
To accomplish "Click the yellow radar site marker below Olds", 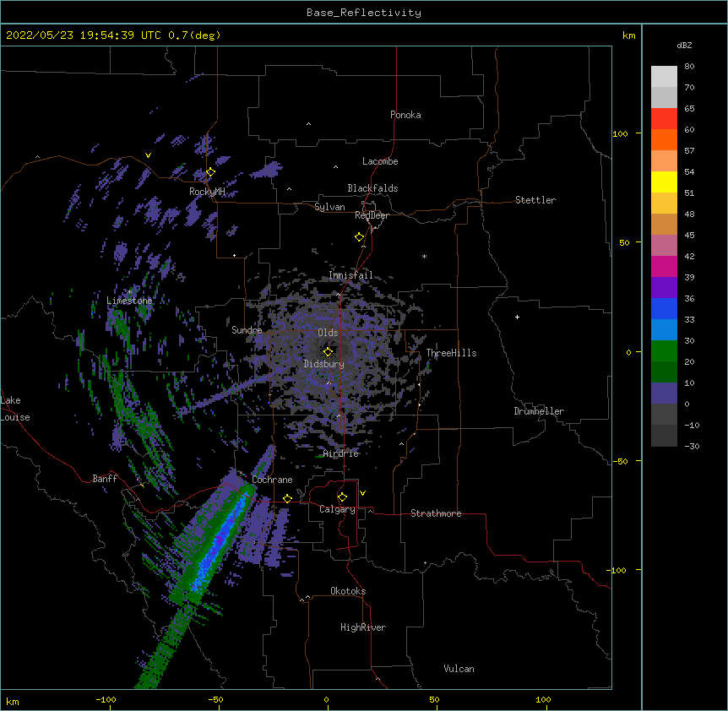I will point(328,352).
